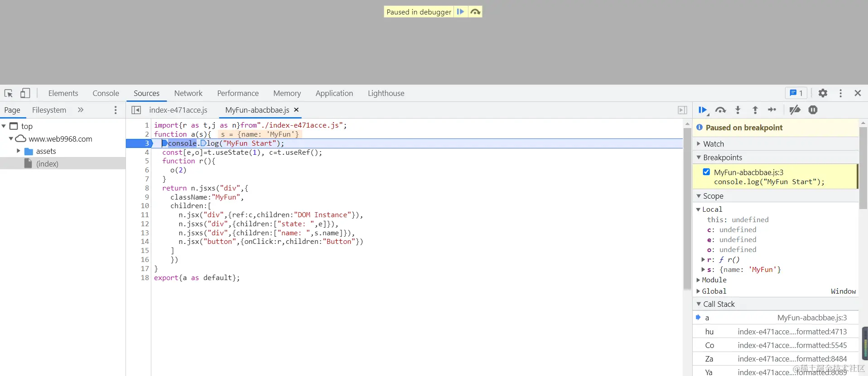Close the MyFun-abacbbae.js tab
This screenshot has width=868, height=376.
coord(296,110)
